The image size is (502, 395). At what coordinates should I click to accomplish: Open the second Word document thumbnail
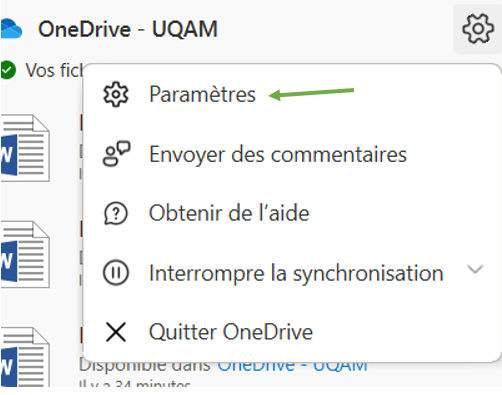25,254
